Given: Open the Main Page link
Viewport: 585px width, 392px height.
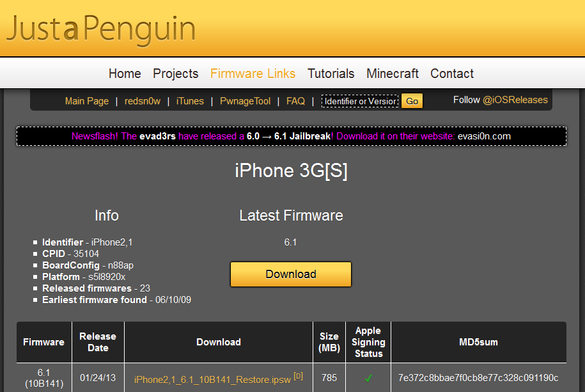Looking at the screenshot, I should coord(86,101).
